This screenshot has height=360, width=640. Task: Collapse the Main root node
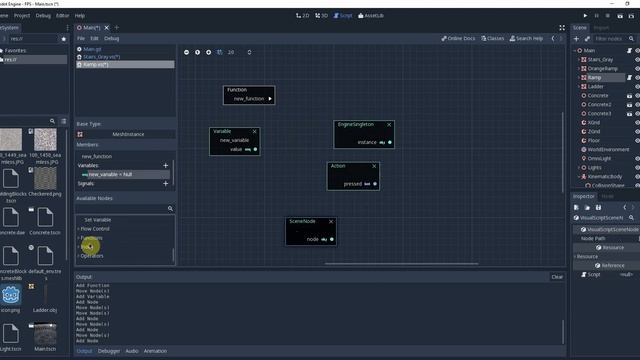(x=575, y=51)
